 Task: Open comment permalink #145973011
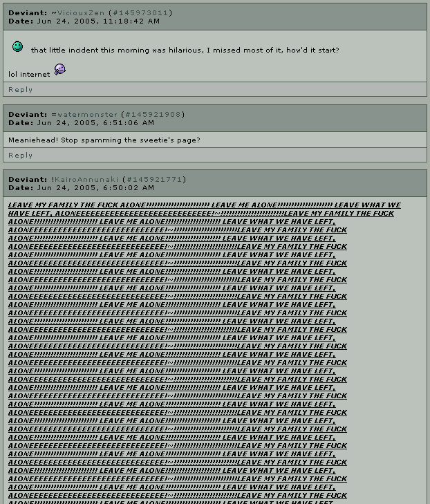coord(140,13)
